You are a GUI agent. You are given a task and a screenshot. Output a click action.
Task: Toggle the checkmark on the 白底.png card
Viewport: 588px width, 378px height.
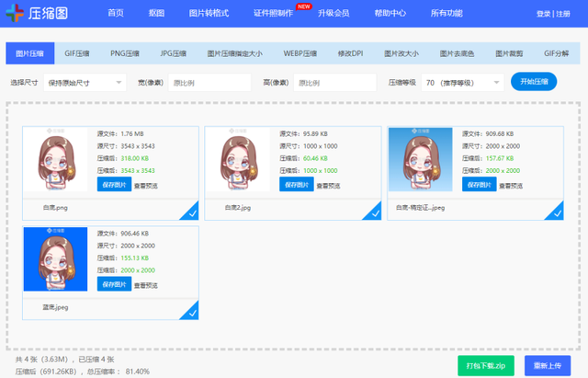[191, 212]
